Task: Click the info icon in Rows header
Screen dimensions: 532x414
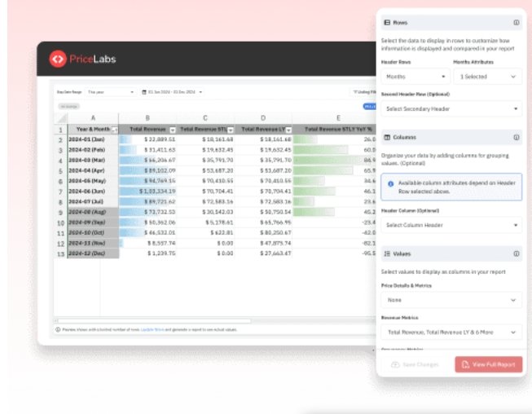Action: pyautogui.click(x=517, y=23)
